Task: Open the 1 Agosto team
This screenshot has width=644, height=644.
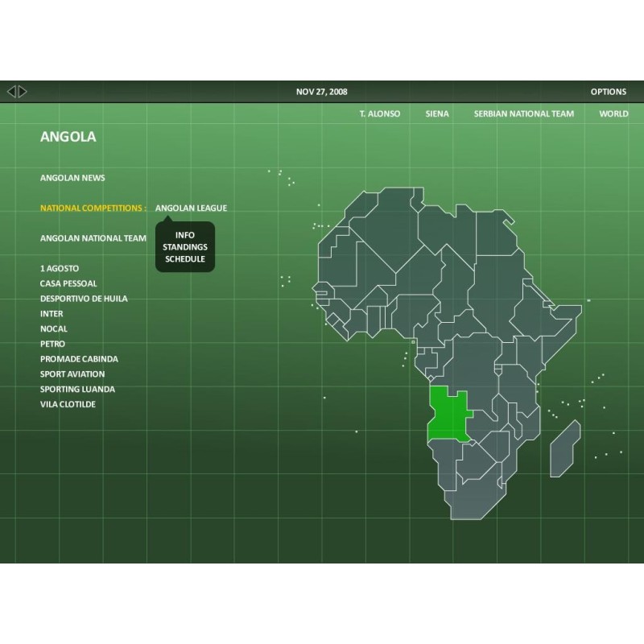Action: (60, 268)
